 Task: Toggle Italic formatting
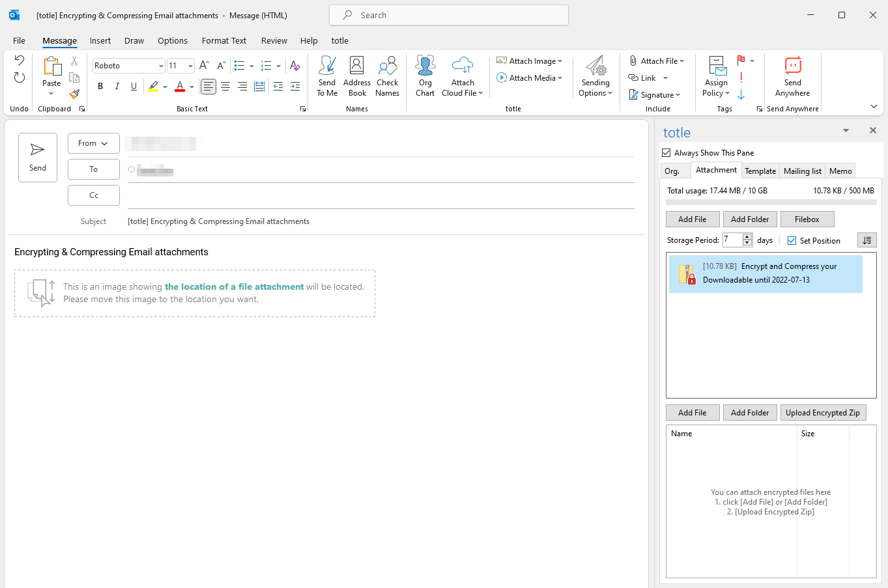117,86
